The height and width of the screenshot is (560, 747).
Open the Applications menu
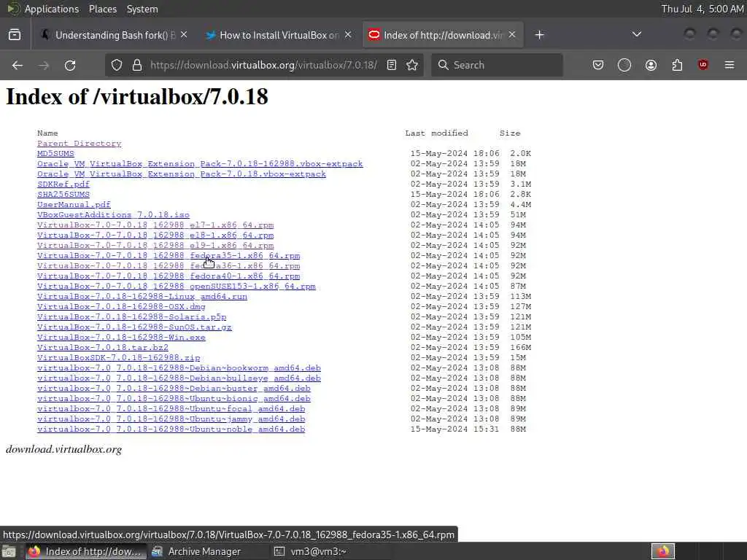[x=52, y=9]
